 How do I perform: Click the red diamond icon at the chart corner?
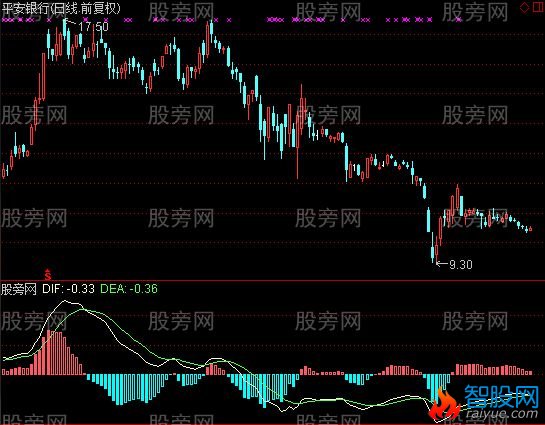tap(524, 8)
